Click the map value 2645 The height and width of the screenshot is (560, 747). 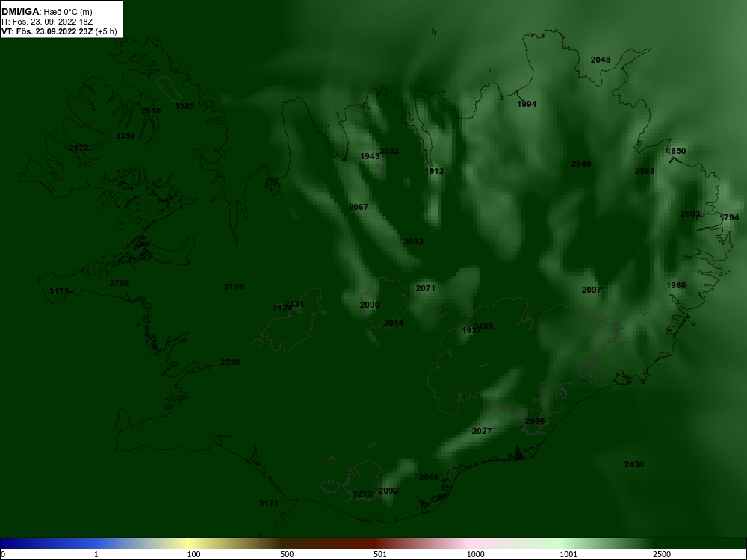(x=581, y=164)
